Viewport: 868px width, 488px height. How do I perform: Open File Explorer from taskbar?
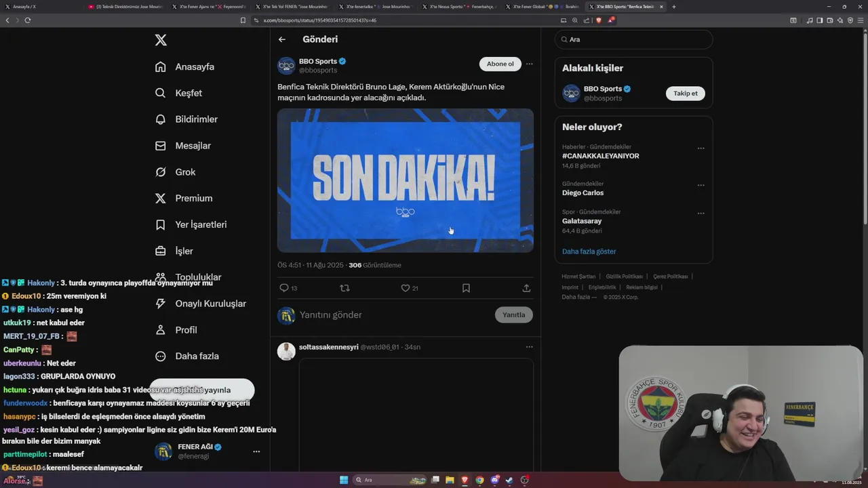[x=450, y=480]
